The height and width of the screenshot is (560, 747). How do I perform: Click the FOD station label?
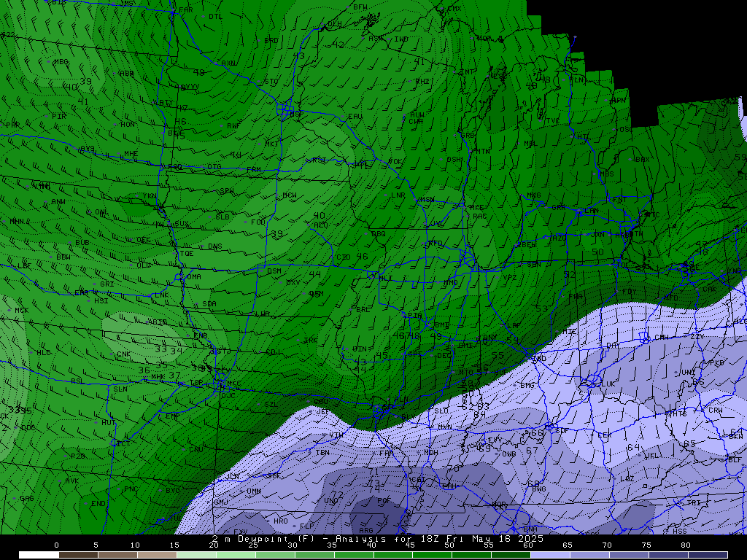pyautogui.click(x=258, y=222)
